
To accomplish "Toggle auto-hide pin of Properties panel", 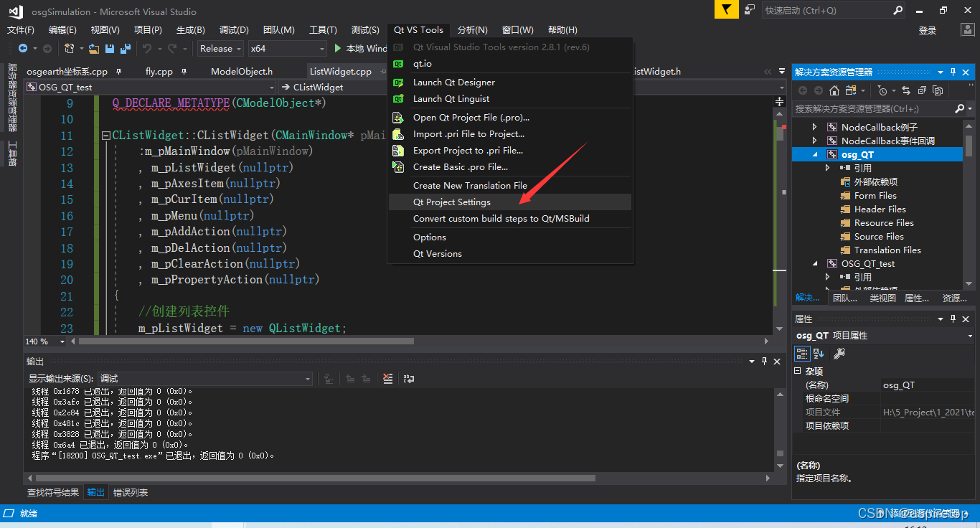I will [x=953, y=319].
